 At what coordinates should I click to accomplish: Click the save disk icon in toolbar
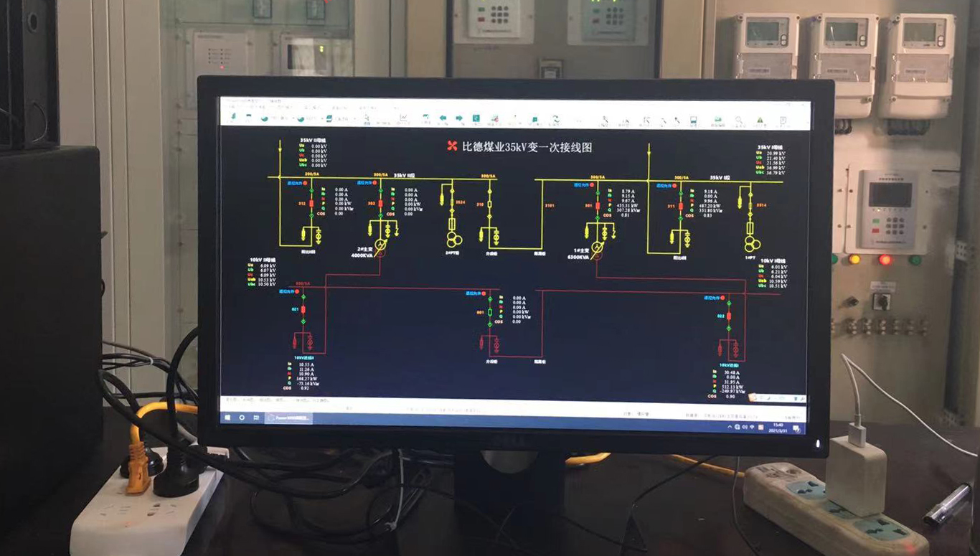694,120
